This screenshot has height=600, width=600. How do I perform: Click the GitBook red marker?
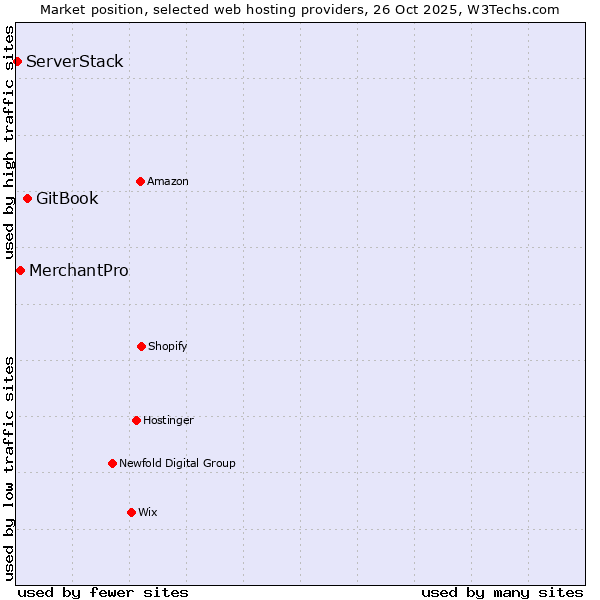pos(27,198)
